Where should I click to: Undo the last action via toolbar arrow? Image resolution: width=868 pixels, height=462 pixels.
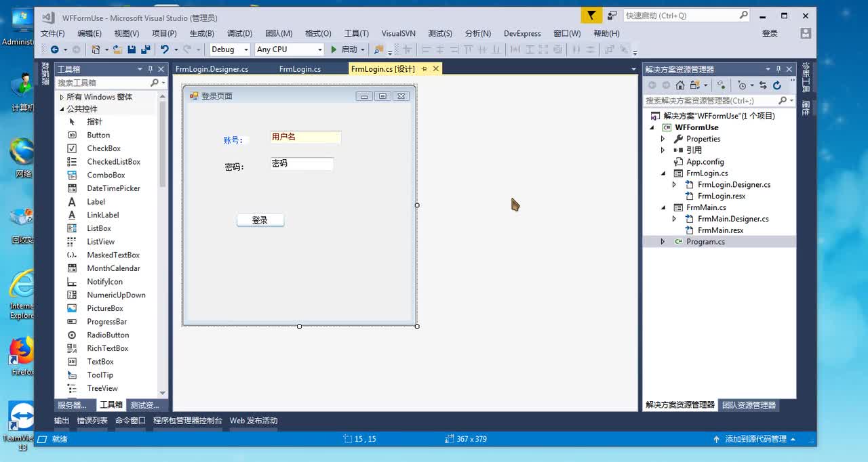(x=164, y=49)
